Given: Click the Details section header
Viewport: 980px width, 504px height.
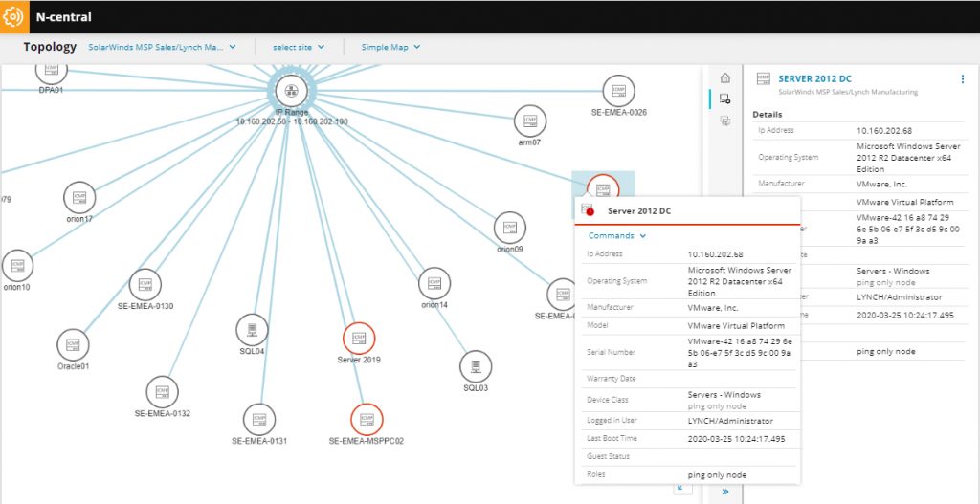Looking at the screenshot, I should point(767,115).
